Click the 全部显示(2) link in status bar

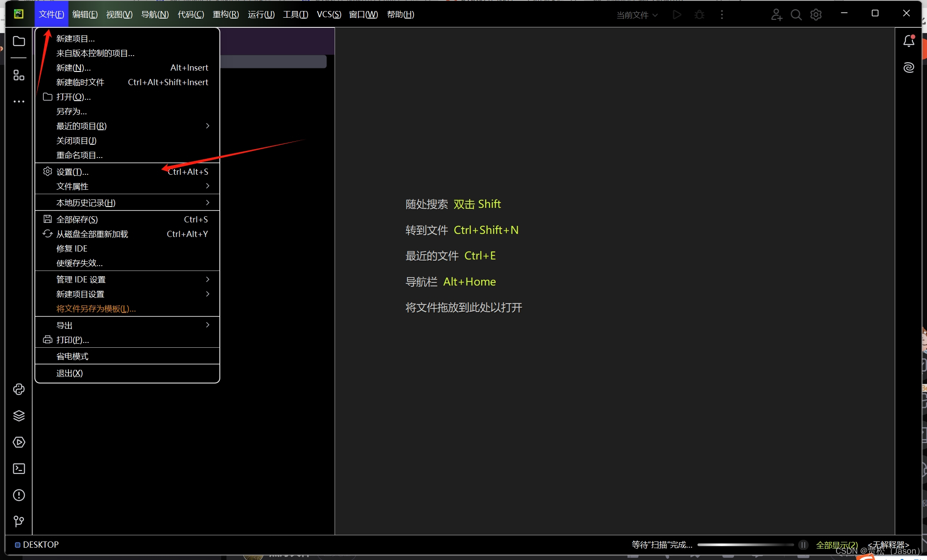[837, 545]
